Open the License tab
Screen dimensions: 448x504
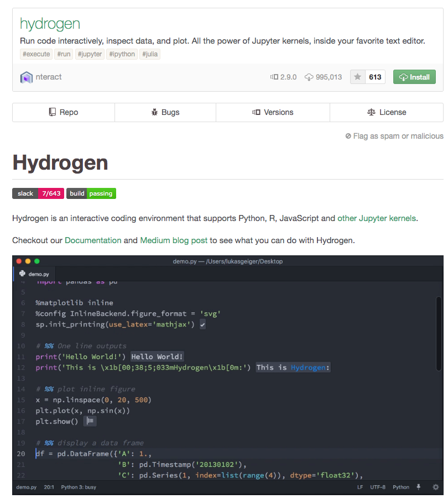(x=387, y=112)
